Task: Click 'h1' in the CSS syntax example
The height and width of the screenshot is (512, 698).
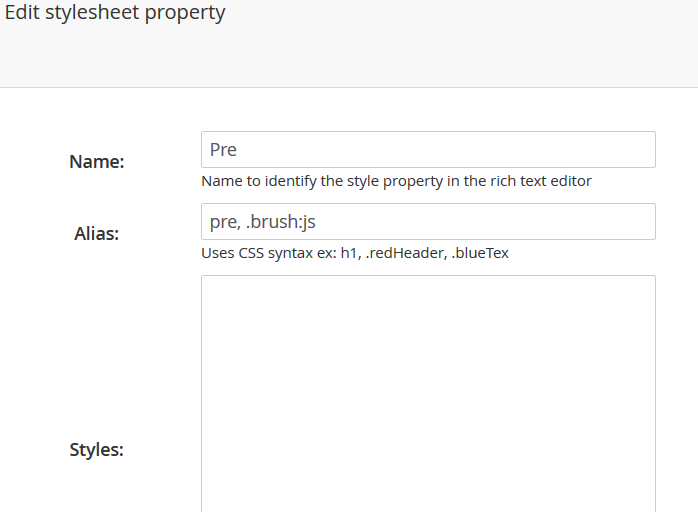Action: click(351, 253)
